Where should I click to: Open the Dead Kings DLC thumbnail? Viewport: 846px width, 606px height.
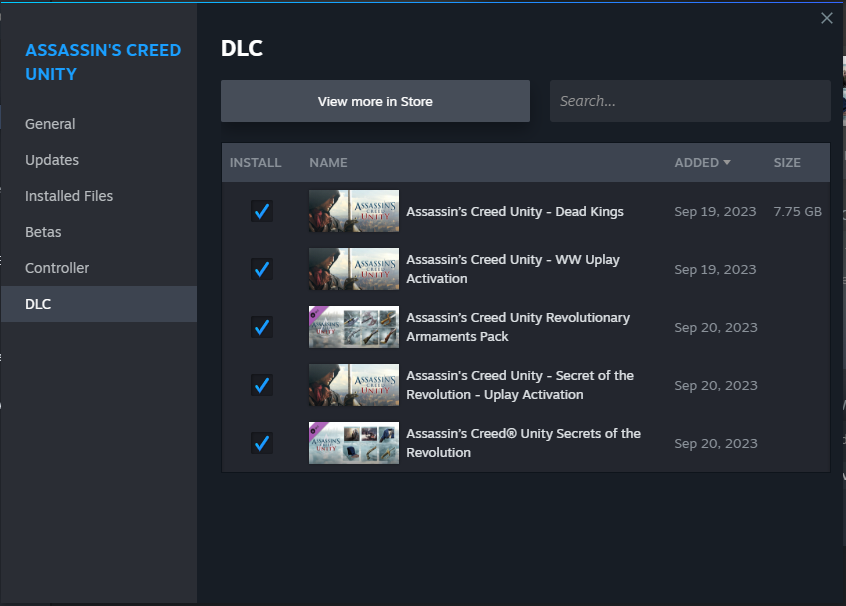click(354, 211)
